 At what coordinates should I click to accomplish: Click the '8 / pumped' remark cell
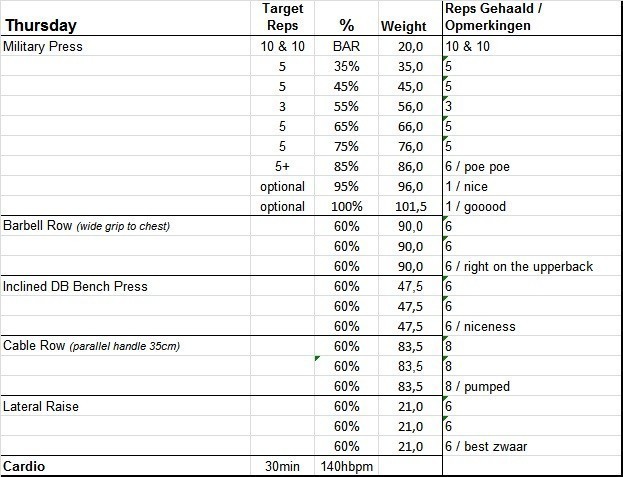[476, 386]
